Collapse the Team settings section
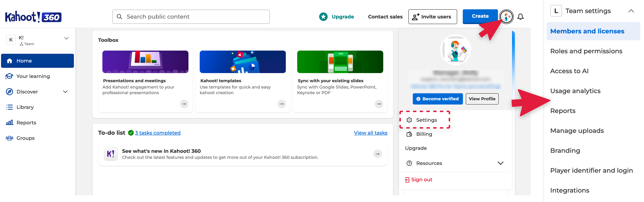This screenshot has width=644, height=202. coord(631,11)
